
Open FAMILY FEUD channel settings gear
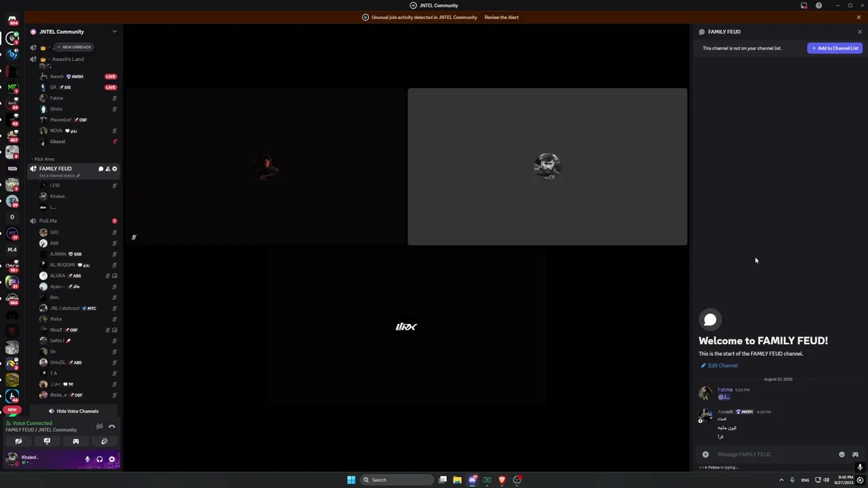114,169
